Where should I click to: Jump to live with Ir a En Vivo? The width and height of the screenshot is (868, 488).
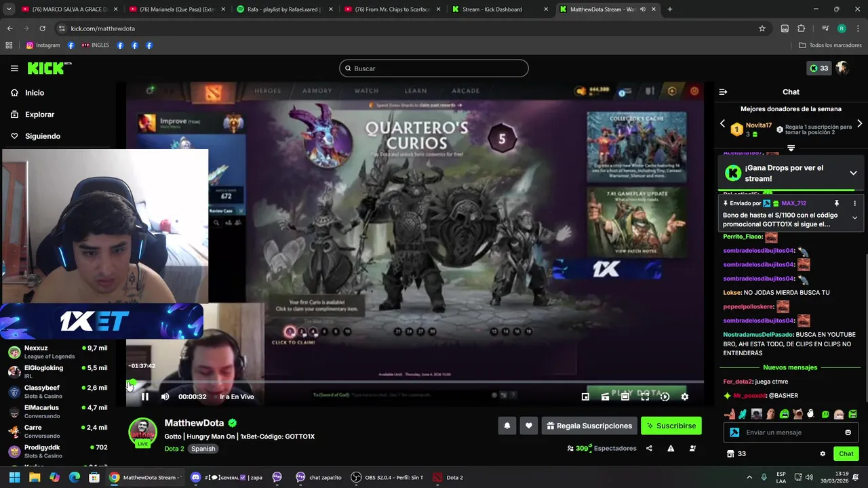[x=237, y=396]
